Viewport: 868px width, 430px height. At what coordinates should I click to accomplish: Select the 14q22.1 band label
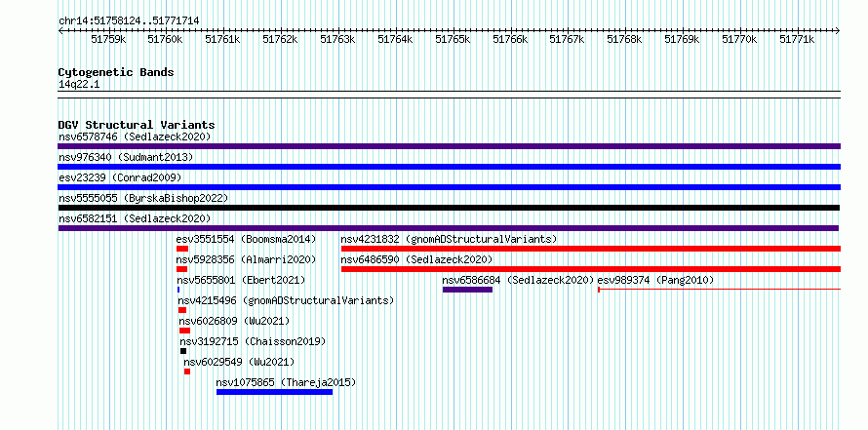pos(79,85)
